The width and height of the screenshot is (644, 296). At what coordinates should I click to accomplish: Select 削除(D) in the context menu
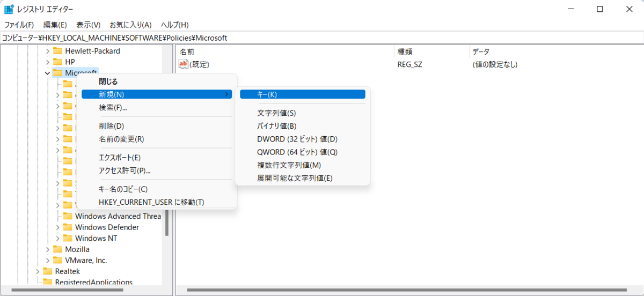(157, 126)
